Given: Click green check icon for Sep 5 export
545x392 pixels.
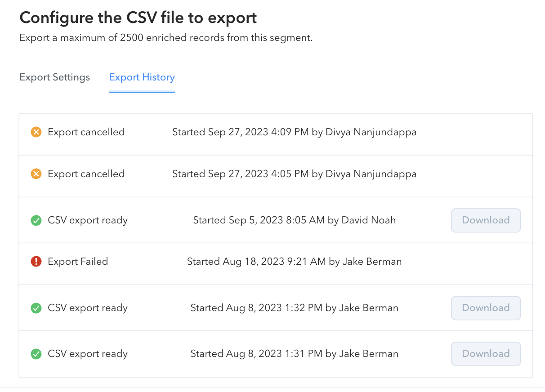Looking at the screenshot, I should tap(36, 220).
